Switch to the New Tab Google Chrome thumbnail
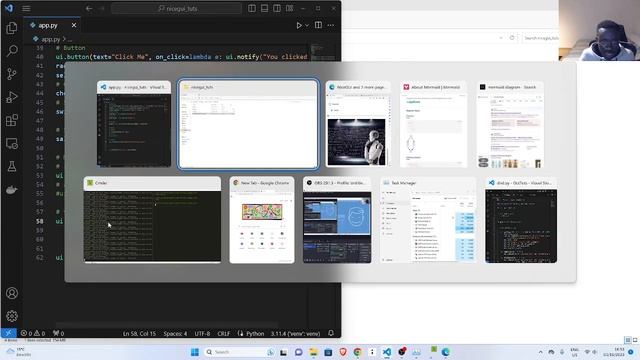The height and width of the screenshot is (360, 640). point(262,220)
